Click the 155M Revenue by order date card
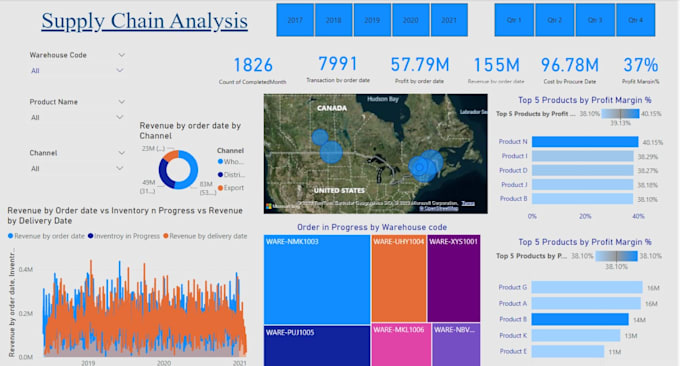Viewport: 680px width, 366px height. click(496, 70)
